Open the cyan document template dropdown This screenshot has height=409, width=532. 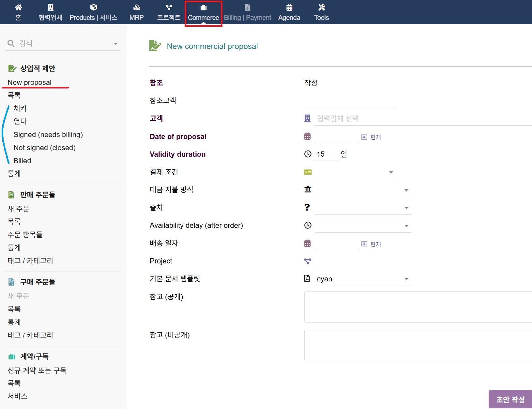pyautogui.click(x=362, y=279)
